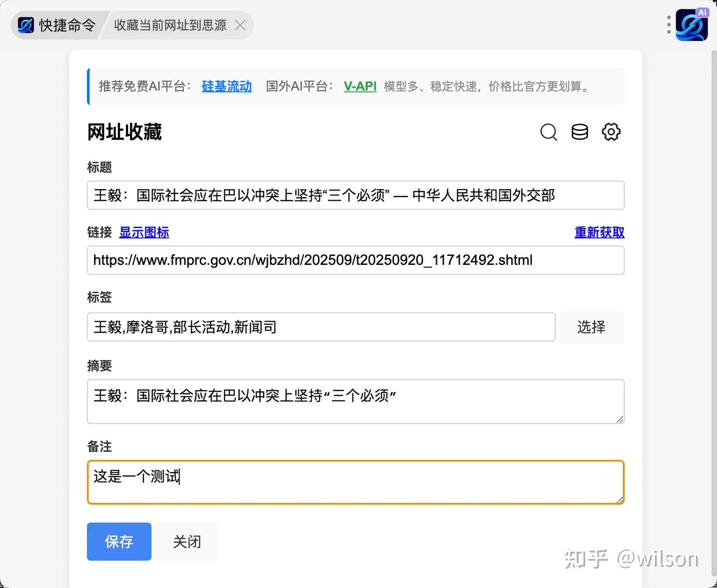Grab the 备注 textarea resize handle
The image size is (717, 588).
coord(619,499)
